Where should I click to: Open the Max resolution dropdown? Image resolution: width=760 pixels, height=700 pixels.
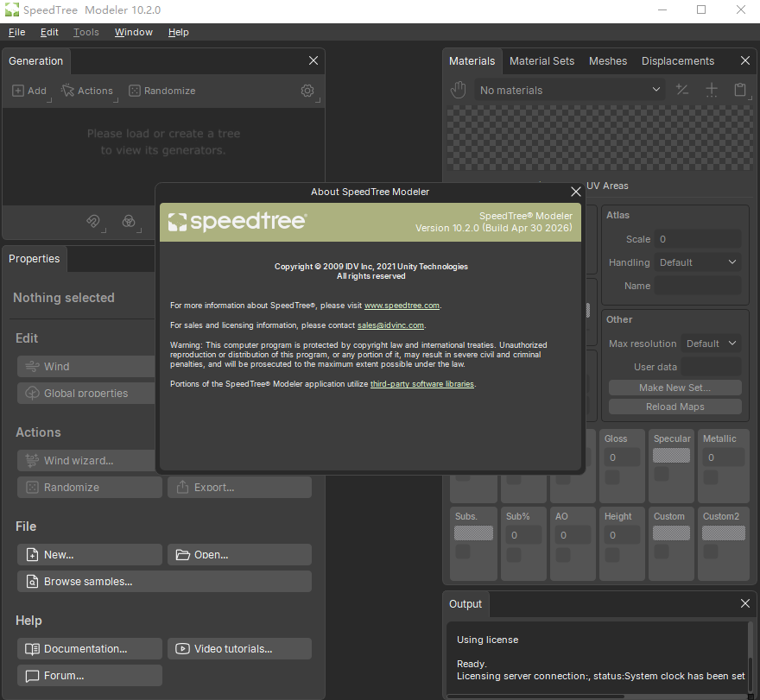711,344
